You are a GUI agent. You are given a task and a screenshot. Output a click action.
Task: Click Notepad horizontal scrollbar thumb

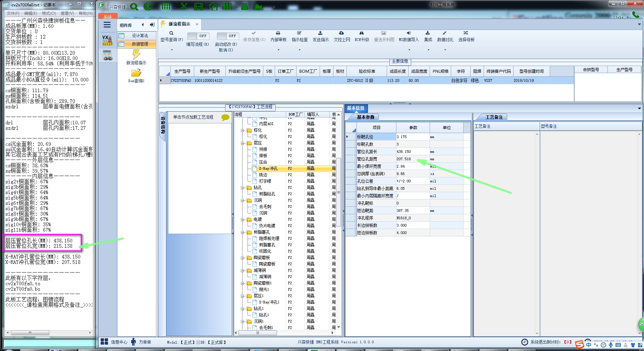click(30, 333)
